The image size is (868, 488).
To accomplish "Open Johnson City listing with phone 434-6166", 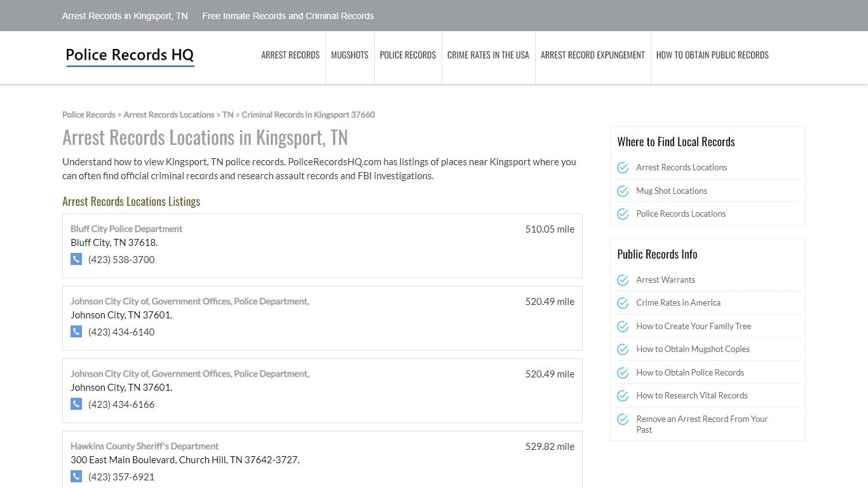I will (190, 374).
